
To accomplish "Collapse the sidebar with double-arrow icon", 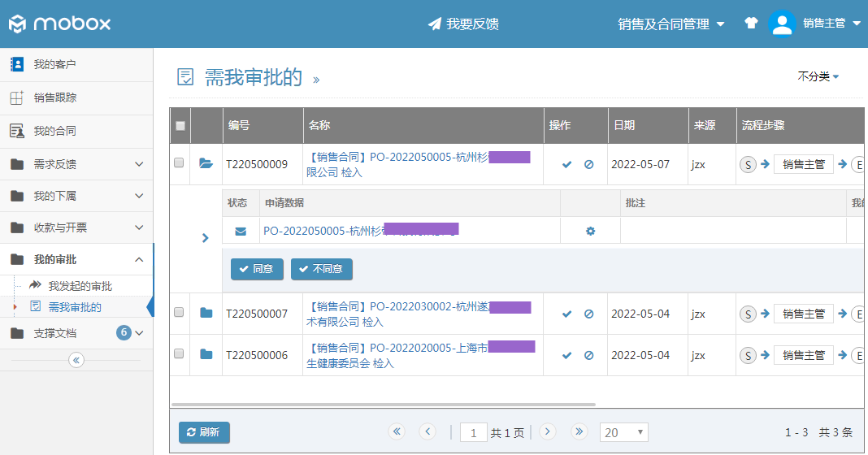I will [76, 360].
